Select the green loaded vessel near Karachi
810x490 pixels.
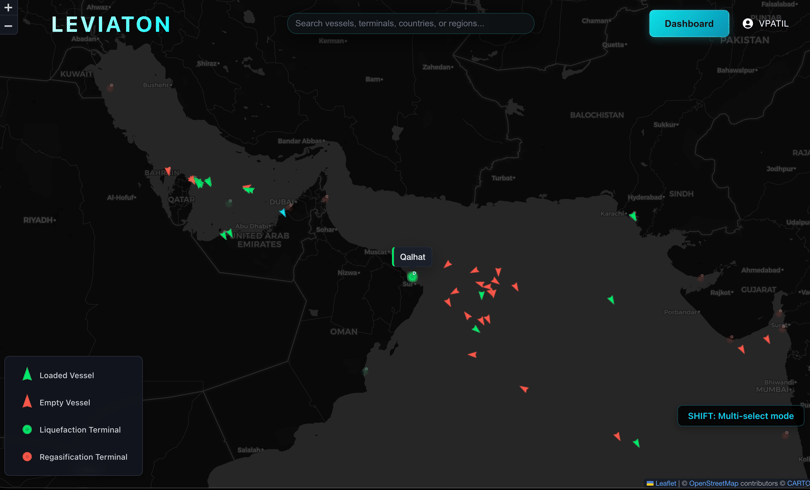pos(633,215)
